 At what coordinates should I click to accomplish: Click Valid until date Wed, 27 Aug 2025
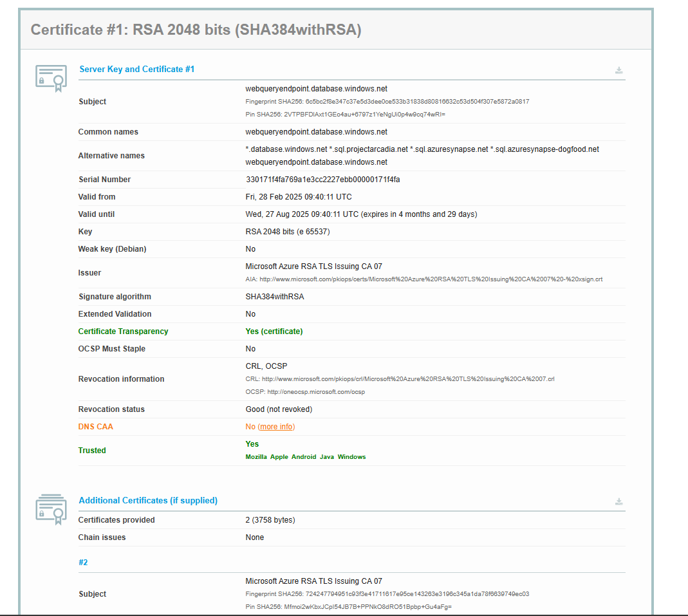(361, 214)
